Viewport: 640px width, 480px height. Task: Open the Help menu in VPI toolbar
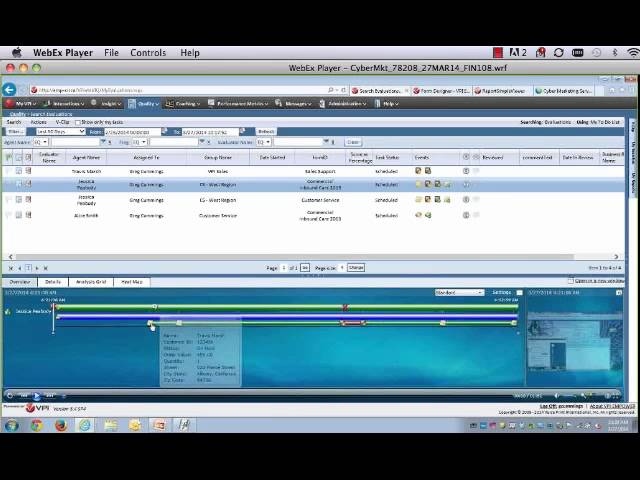pos(387,104)
